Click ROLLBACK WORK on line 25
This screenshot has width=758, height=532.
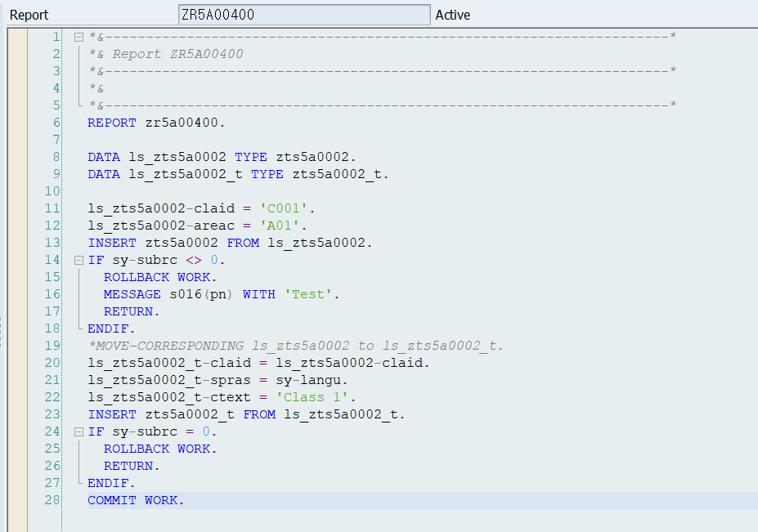pyautogui.click(x=160, y=449)
